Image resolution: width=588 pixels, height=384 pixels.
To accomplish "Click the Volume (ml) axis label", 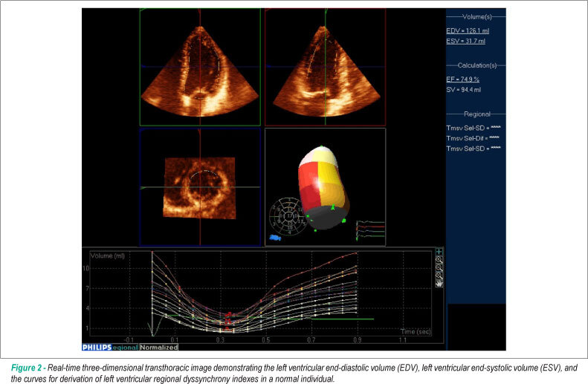I will [107, 256].
